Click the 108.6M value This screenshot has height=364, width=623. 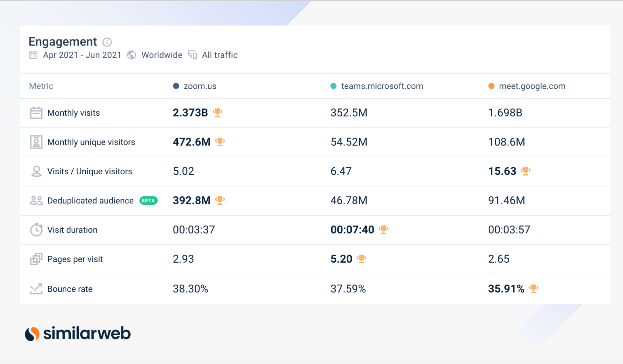[506, 142]
